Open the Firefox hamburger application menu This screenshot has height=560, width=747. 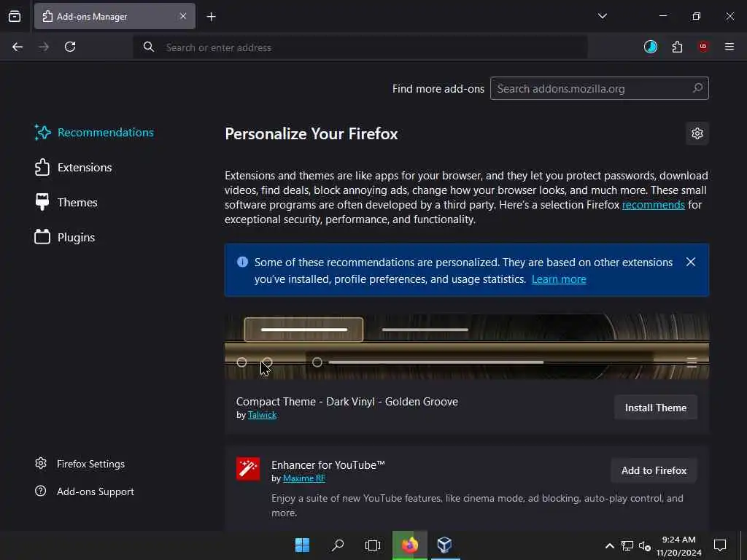tap(729, 47)
